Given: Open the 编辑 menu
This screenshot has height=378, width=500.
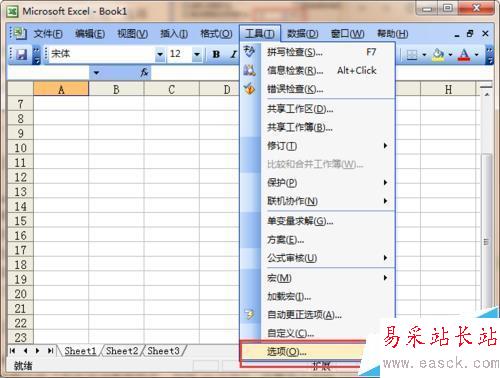Looking at the screenshot, I should [x=90, y=34].
